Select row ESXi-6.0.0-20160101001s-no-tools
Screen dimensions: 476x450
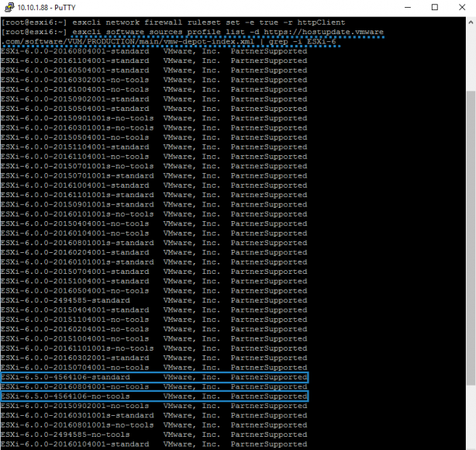point(154,214)
